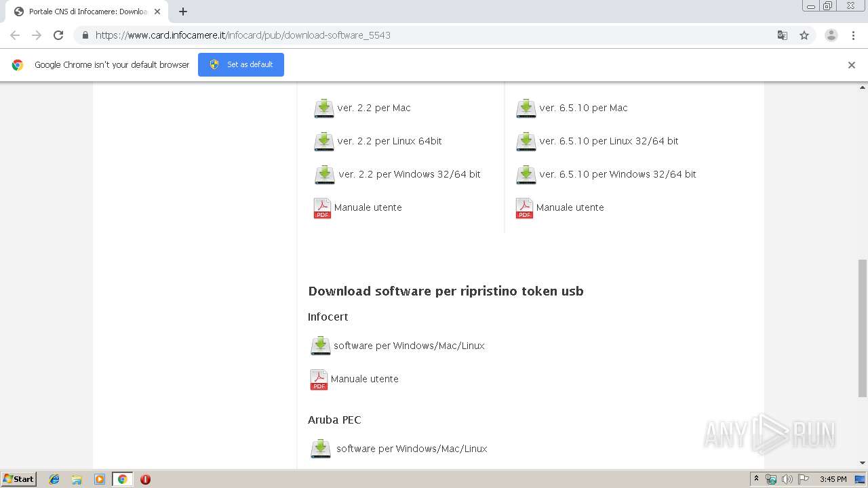Open media player from taskbar
Image resolution: width=868 pixels, height=488 pixels.
[100, 479]
